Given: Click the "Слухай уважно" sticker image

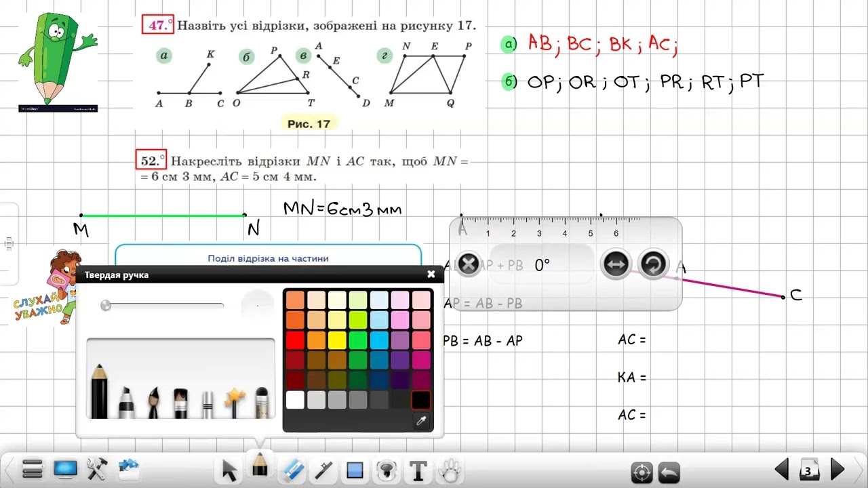Looking at the screenshot, I should click(x=46, y=286).
